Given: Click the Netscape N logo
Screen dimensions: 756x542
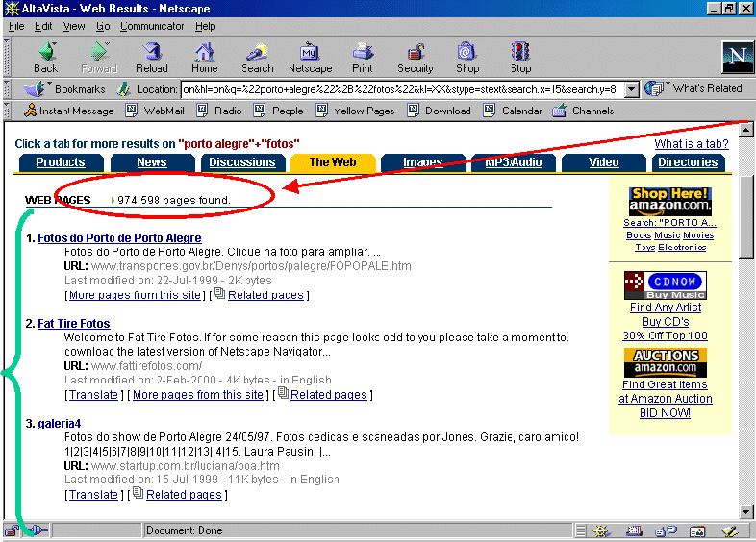Looking at the screenshot, I should pos(737,58).
